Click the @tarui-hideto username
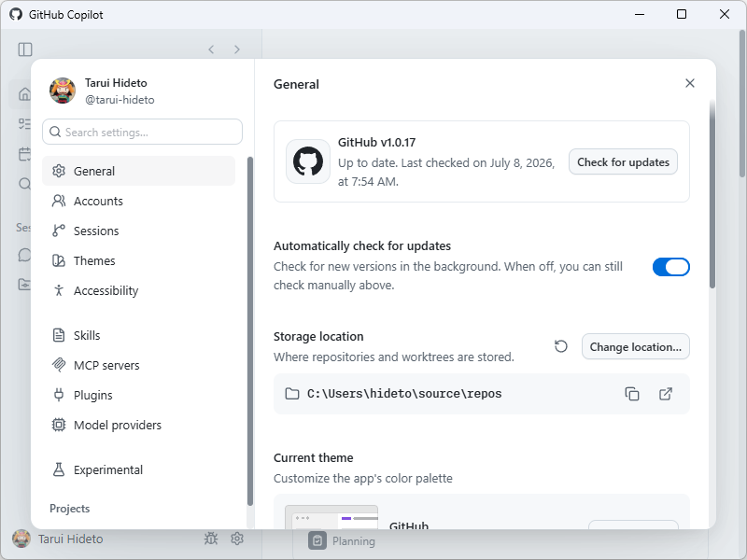Viewport: 747px width, 560px height. (120, 100)
